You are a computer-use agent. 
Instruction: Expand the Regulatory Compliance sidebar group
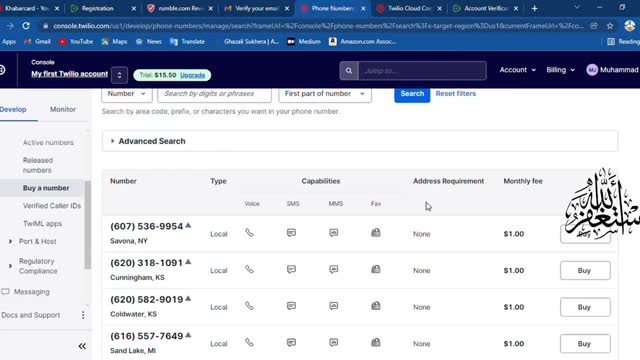10,266
